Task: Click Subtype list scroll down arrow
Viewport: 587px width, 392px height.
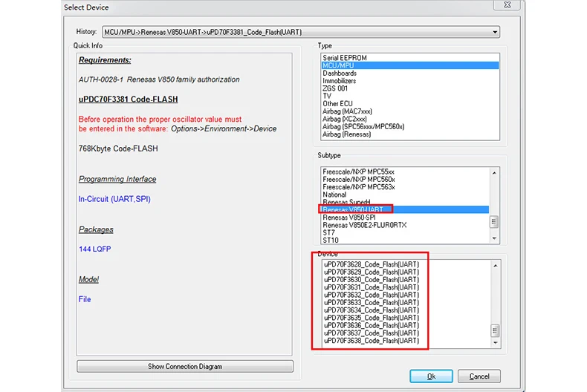Action: click(x=494, y=238)
